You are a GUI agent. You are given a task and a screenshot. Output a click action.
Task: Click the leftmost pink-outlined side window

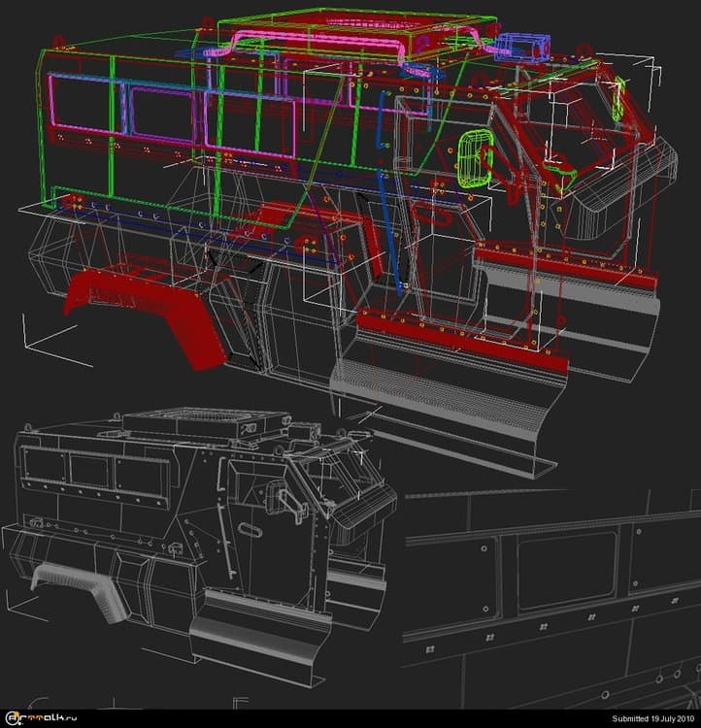point(82,109)
